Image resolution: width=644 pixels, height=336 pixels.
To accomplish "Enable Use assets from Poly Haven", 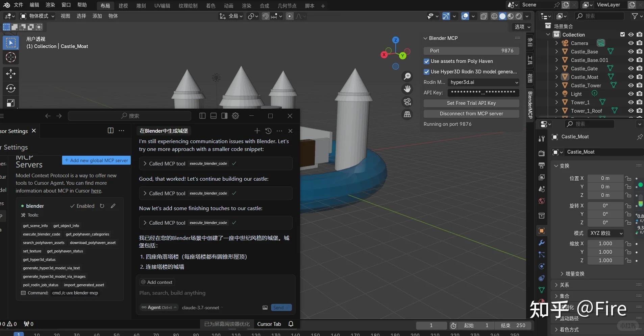I will point(426,61).
